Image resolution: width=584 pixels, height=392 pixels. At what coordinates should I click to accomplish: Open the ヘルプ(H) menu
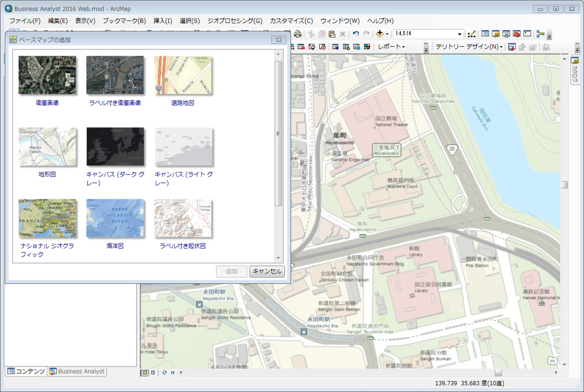point(380,21)
